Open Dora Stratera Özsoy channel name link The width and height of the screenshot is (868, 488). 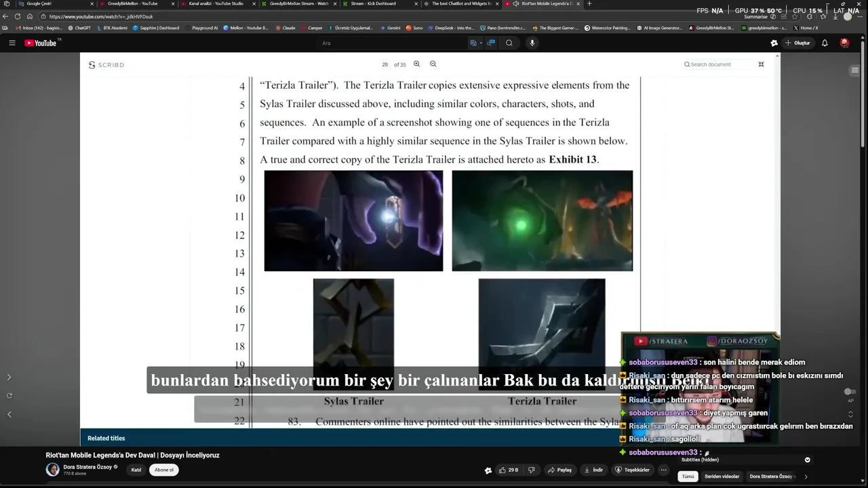(x=87, y=467)
